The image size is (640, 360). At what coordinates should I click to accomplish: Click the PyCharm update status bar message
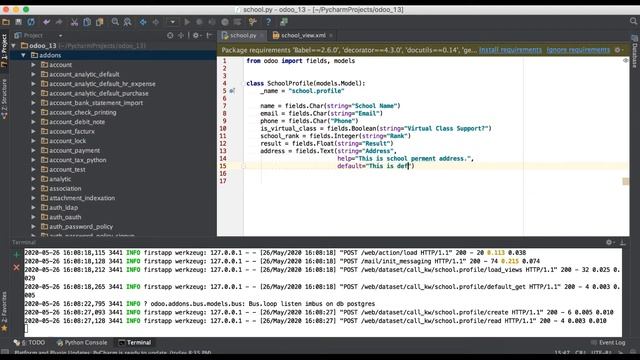113,353
